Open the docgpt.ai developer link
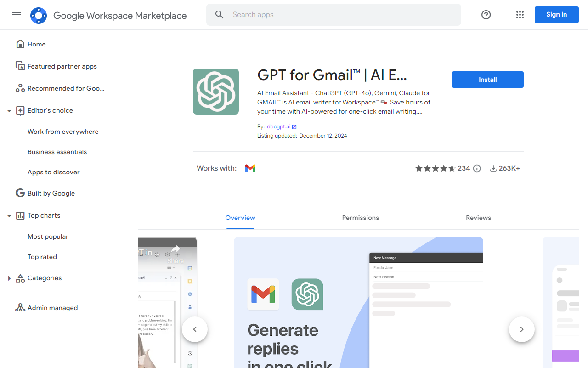The height and width of the screenshot is (368, 588). coord(279,126)
